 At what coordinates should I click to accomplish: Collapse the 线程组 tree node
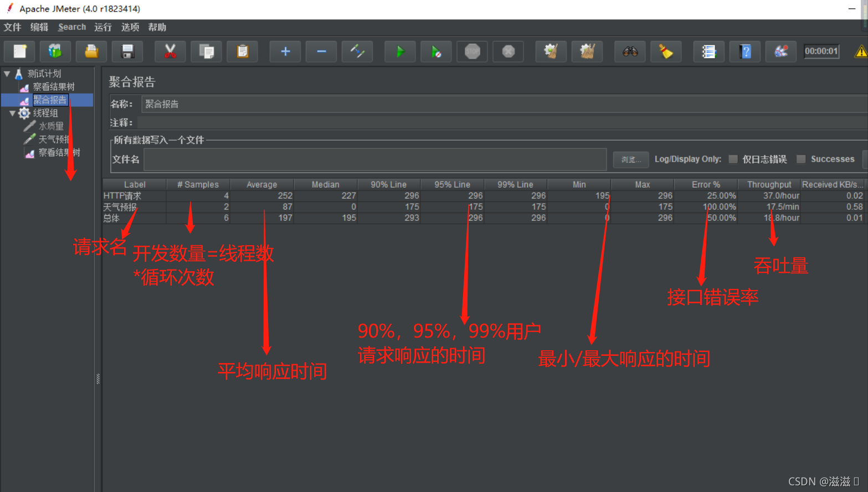pyautogui.click(x=12, y=113)
